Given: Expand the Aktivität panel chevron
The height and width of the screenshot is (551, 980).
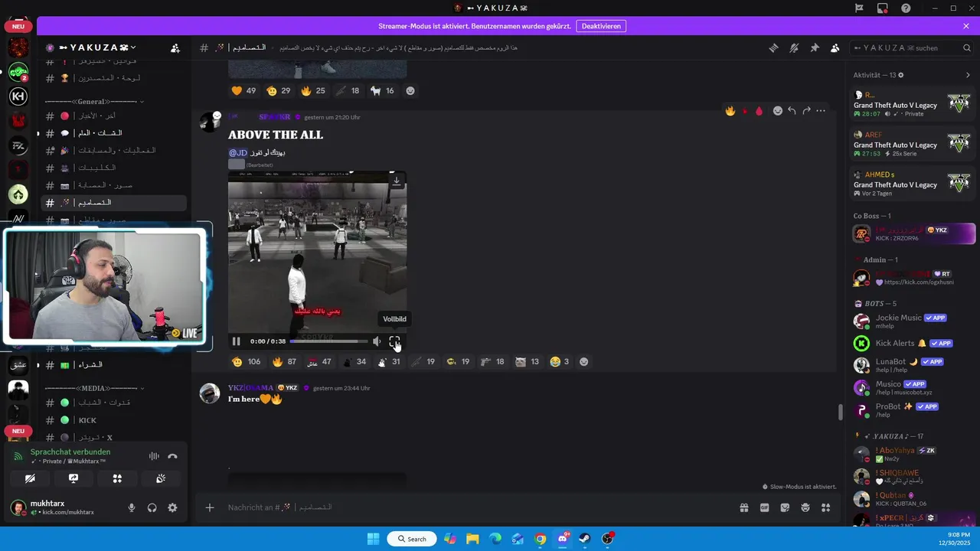Looking at the screenshot, I should click(968, 75).
